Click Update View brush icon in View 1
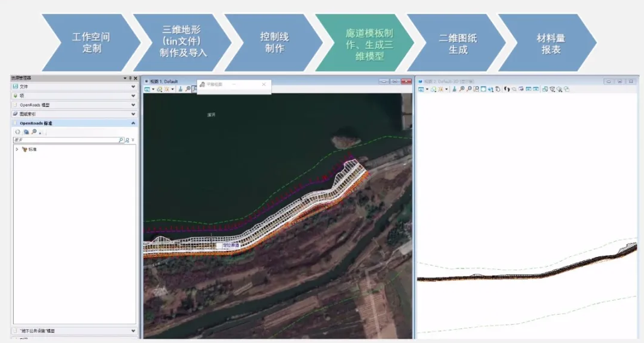Viewport: 644px width, 343px height. pyautogui.click(x=180, y=89)
